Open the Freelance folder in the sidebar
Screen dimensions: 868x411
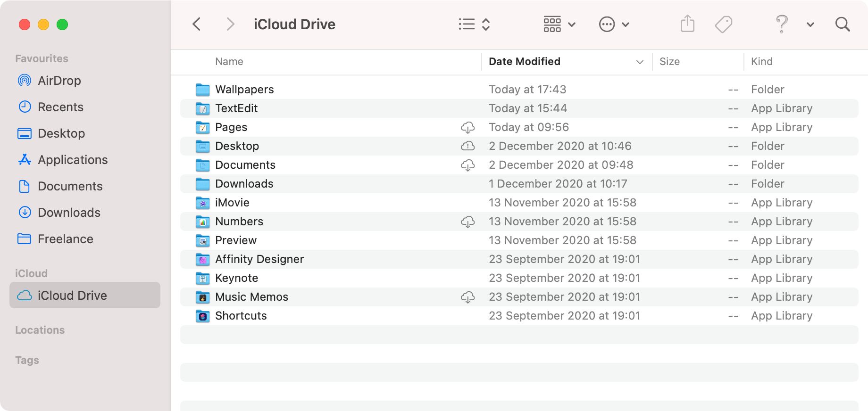tap(85, 239)
